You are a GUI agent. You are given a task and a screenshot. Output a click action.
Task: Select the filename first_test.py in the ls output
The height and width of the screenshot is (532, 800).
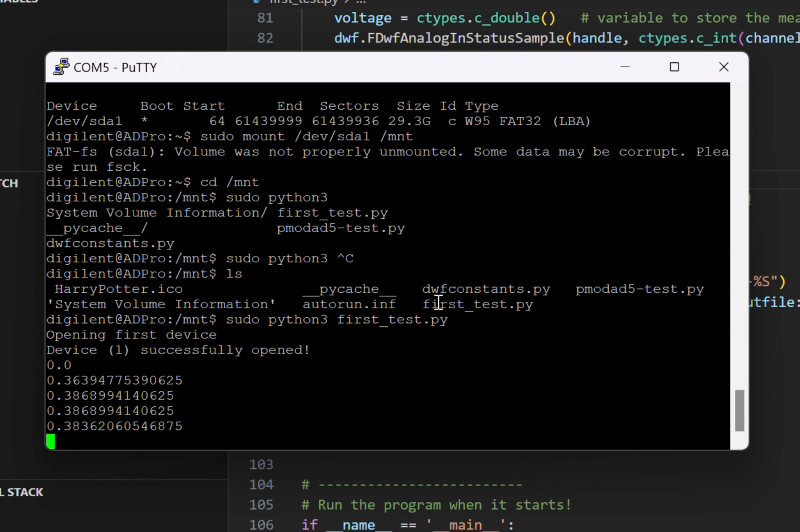pyautogui.click(x=478, y=304)
